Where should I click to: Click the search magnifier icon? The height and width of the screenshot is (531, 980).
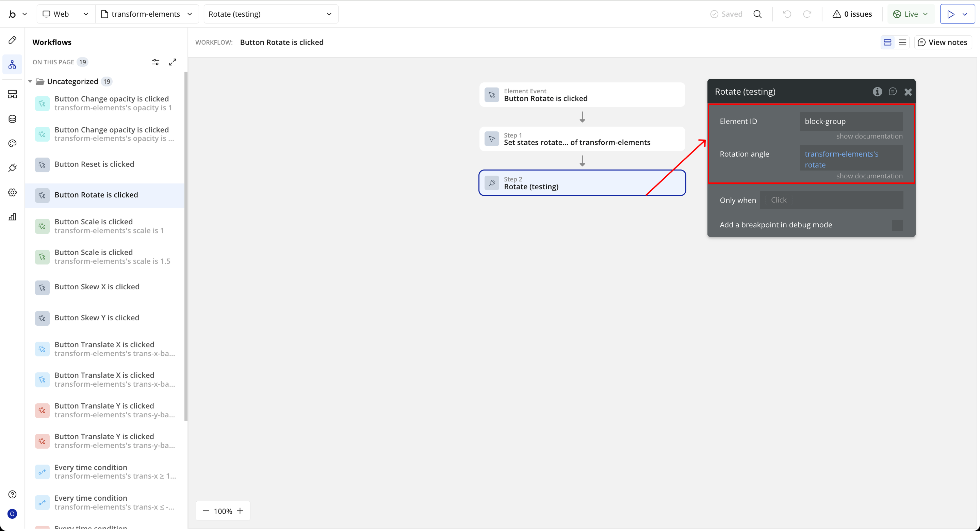[757, 14]
